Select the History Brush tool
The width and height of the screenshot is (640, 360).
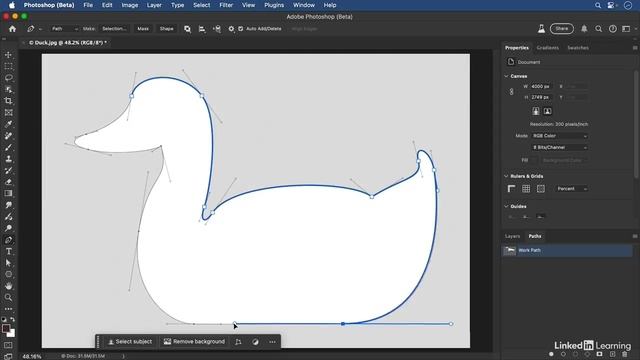(8, 171)
